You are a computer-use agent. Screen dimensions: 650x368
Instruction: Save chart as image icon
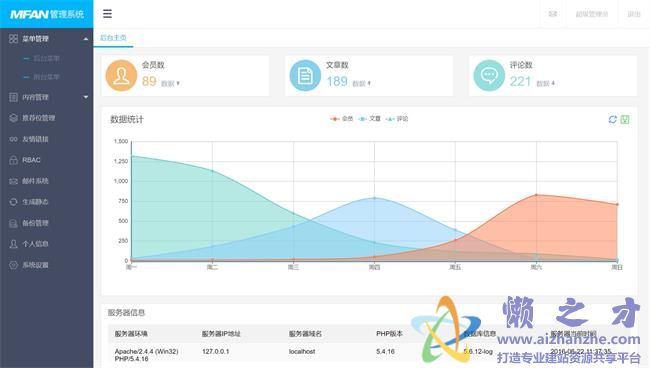coord(625,119)
